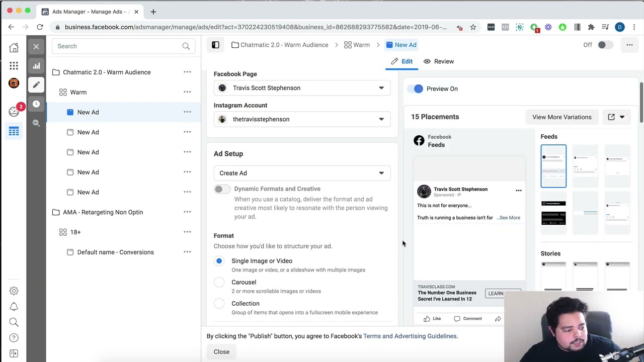Open options menu for Chatmatic 2.0 campaign
644x362 pixels.
tap(187, 72)
